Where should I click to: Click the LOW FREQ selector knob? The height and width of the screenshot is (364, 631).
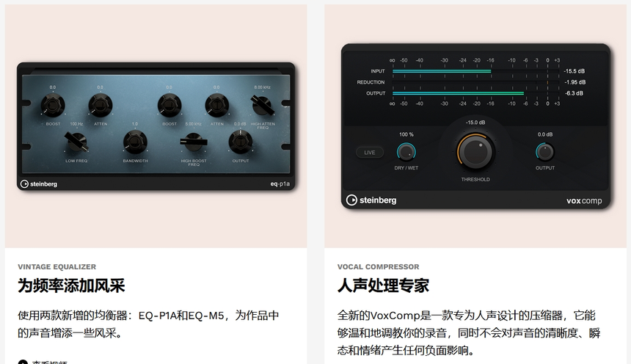click(76, 142)
